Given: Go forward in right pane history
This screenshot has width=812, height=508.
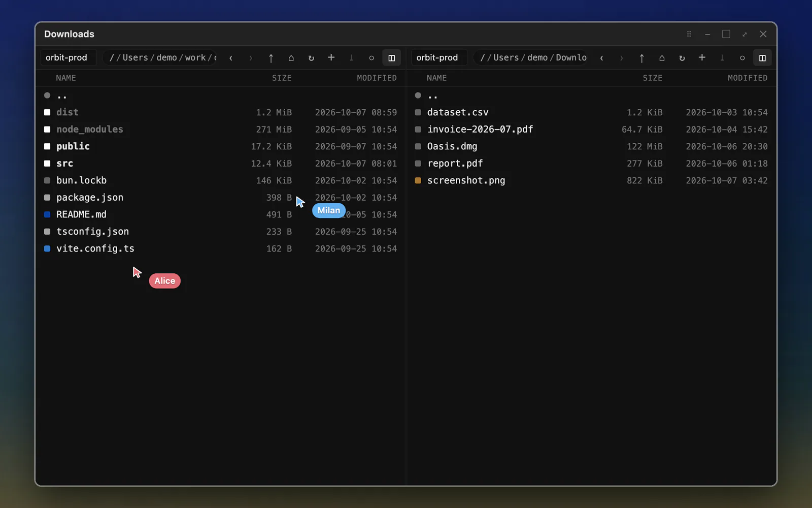Looking at the screenshot, I should [622, 58].
